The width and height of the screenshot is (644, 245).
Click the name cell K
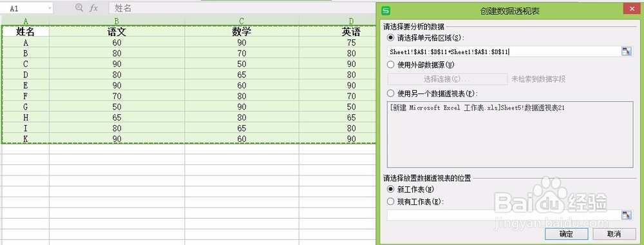[x=26, y=139]
